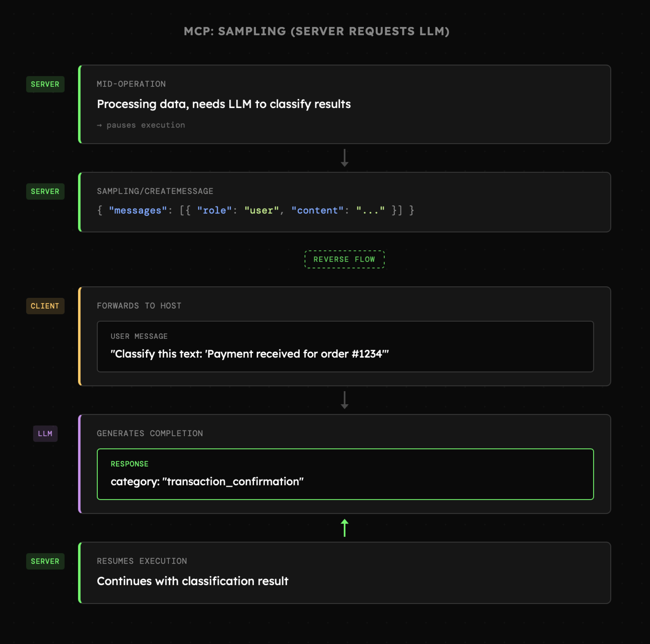Click the orange CLIENT badge

[x=45, y=306]
